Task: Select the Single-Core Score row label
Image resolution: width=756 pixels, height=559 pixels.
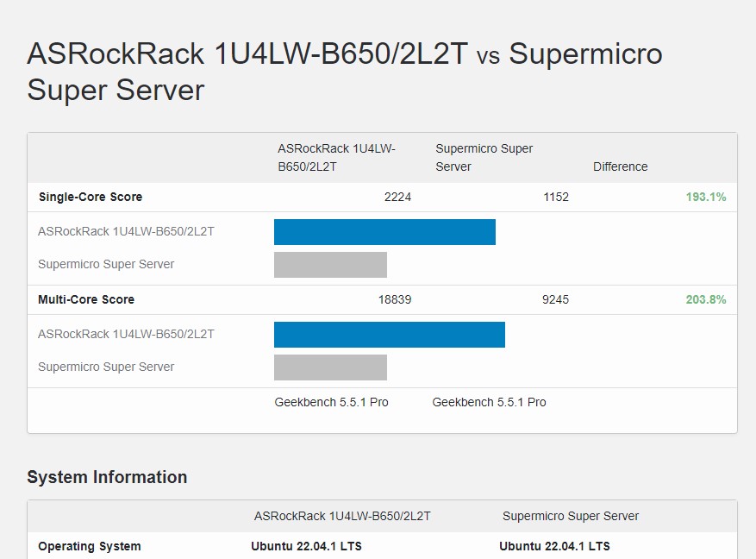Action: click(x=91, y=197)
